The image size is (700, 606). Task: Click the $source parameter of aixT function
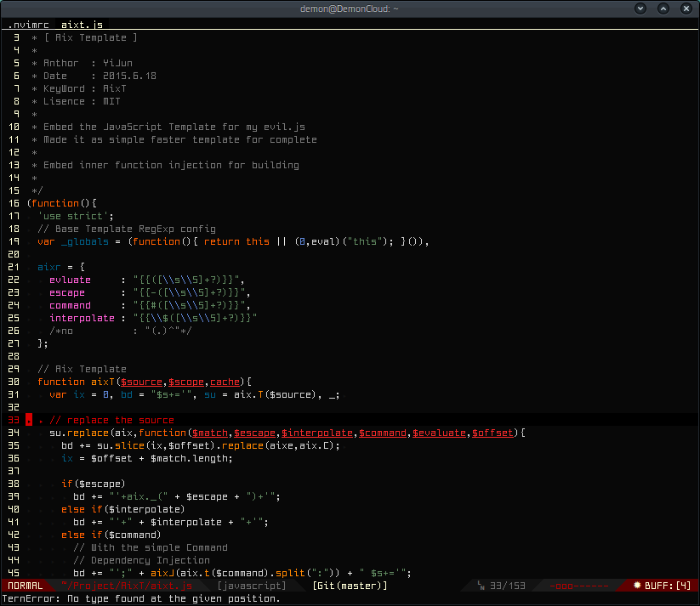(141, 382)
